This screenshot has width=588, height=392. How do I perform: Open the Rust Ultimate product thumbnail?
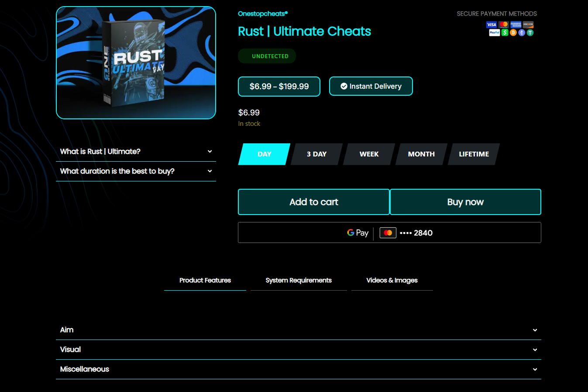[x=136, y=62]
